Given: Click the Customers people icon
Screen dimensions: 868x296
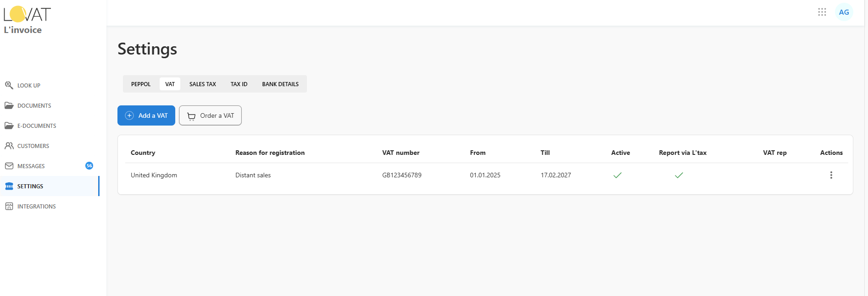Looking at the screenshot, I should pos(9,146).
